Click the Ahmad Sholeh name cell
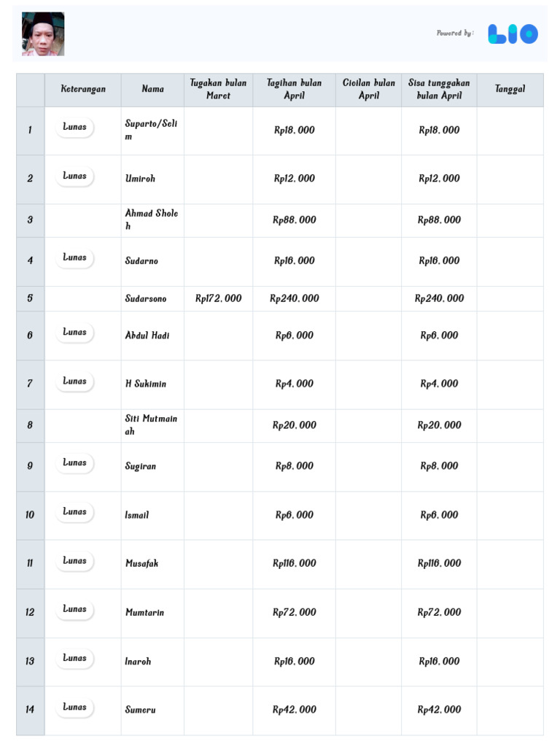Screen dimensions: 560x747 coord(152,220)
